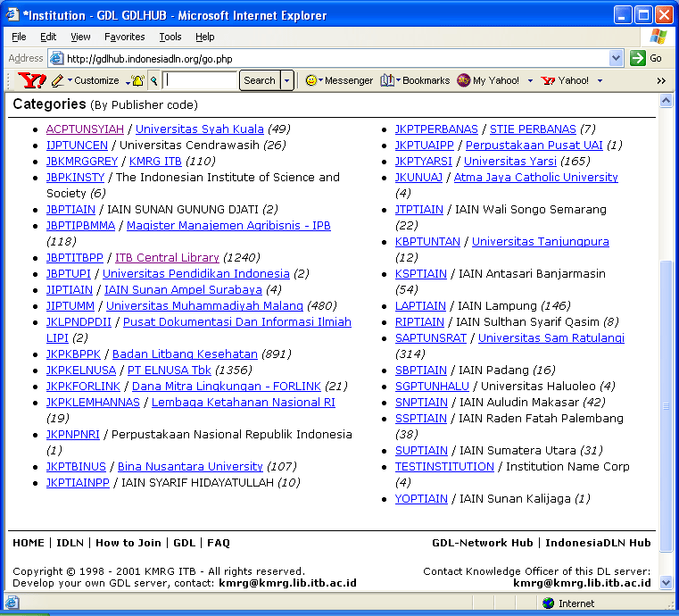Click the IndonesiaDLN Hub footer link

[598, 543]
